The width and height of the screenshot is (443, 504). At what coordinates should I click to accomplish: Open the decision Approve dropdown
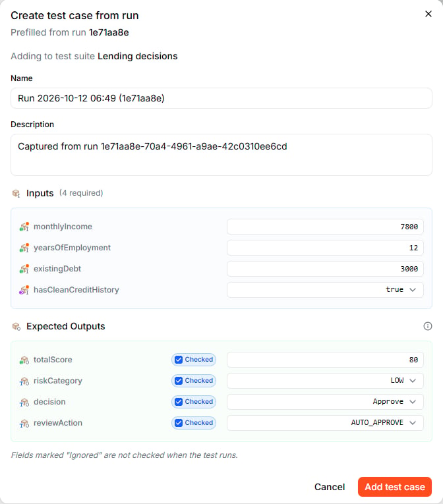(x=325, y=402)
